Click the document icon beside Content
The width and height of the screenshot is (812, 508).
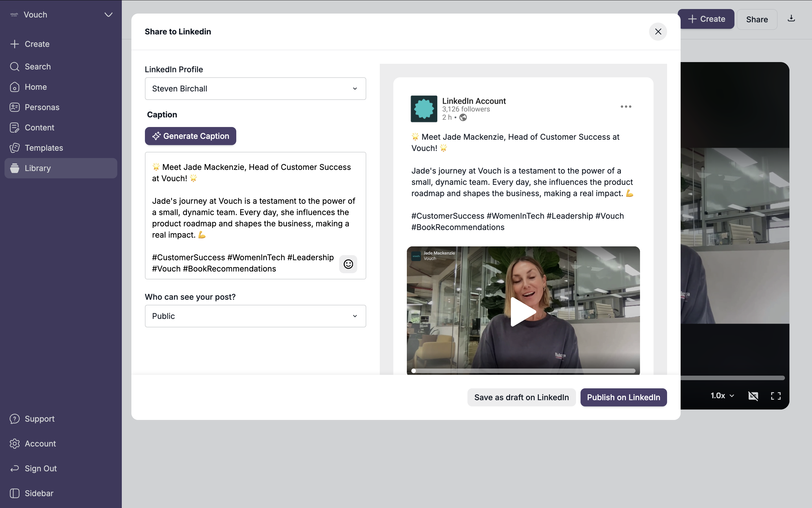14,128
